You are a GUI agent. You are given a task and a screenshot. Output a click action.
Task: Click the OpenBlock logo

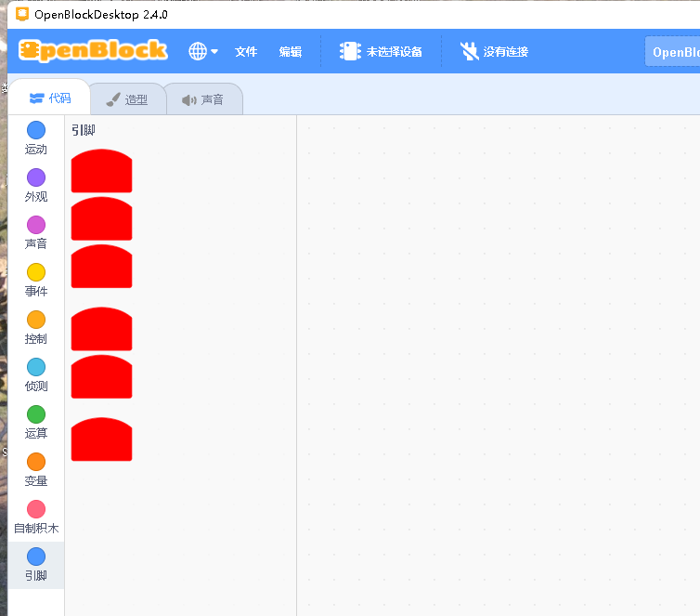[93, 51]
